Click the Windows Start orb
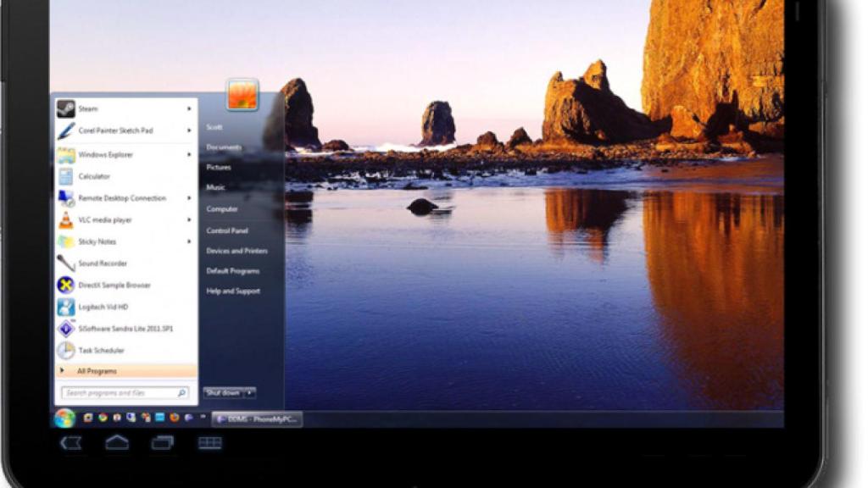Viewport: 868px width, 488px height. click(64, 418)
